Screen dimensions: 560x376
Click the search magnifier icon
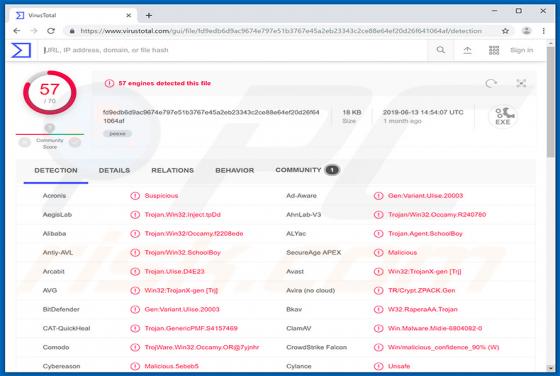point(441,50)
